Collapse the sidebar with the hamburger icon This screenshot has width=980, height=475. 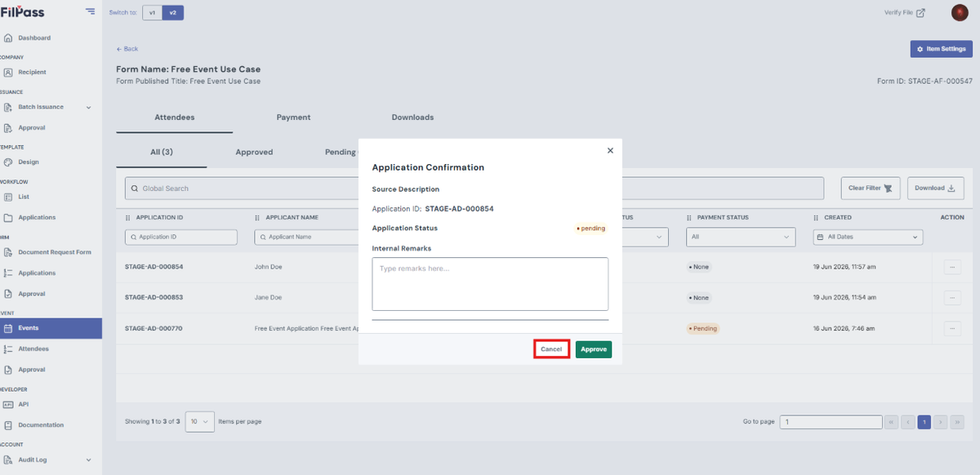tap(90, 12)
